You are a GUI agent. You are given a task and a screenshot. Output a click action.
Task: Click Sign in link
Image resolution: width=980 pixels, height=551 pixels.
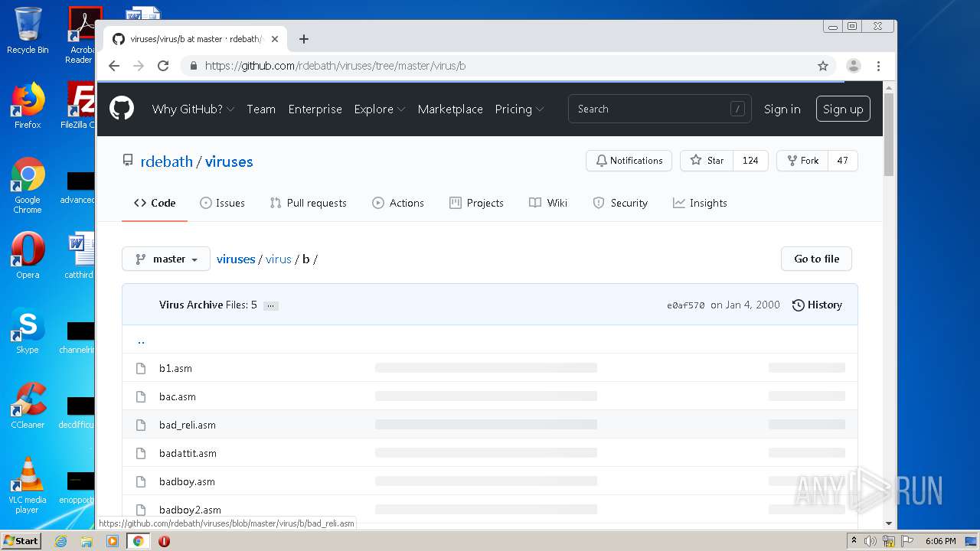782,109
